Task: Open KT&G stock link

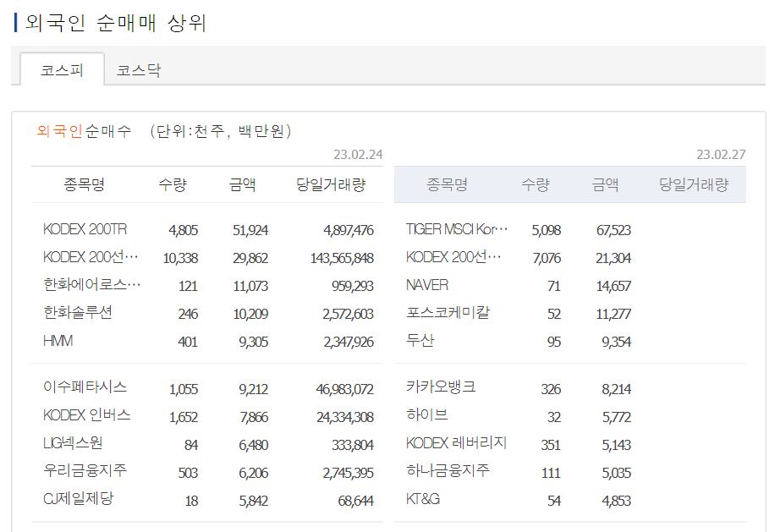Action: (x=423, y=499)
